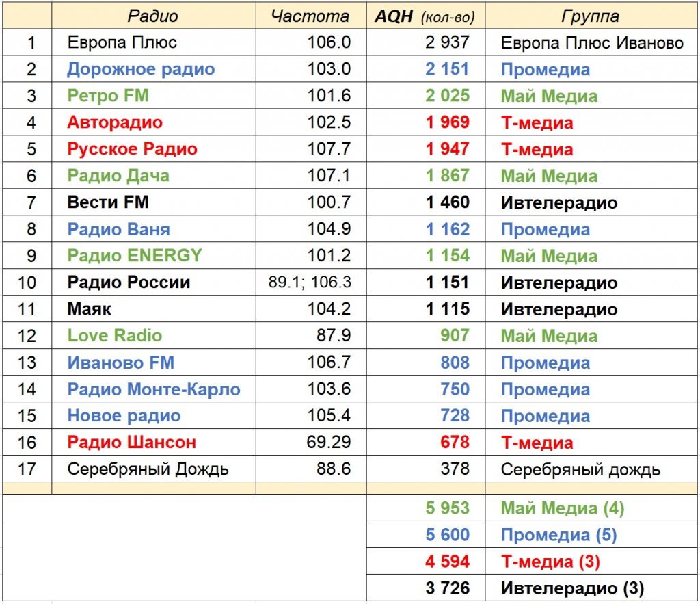Select the 'Европа Плюс Иваново' group cell

592,42
